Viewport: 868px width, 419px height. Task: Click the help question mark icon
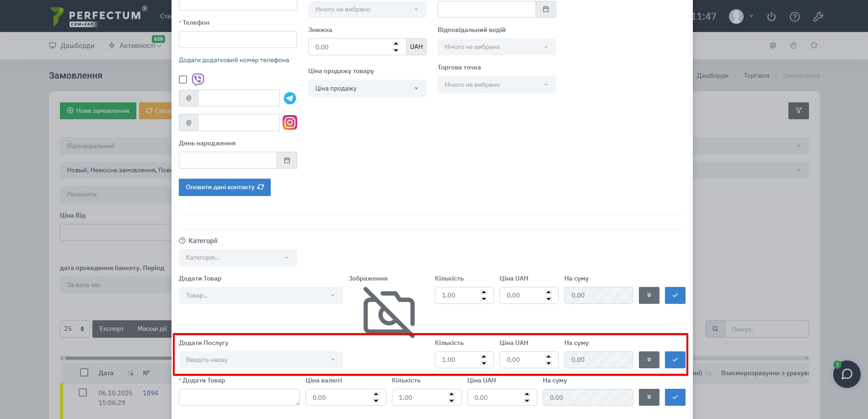pyautogui.click(x=795, y=17)
